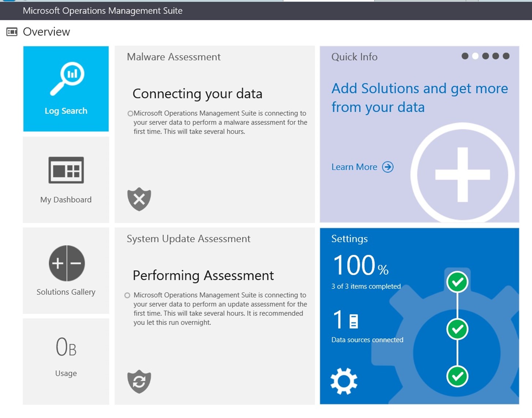The height and width of the screenshot is (418, 532).
Task: Click the System Update Assessment tile title
Action: (x=189, y=239)
